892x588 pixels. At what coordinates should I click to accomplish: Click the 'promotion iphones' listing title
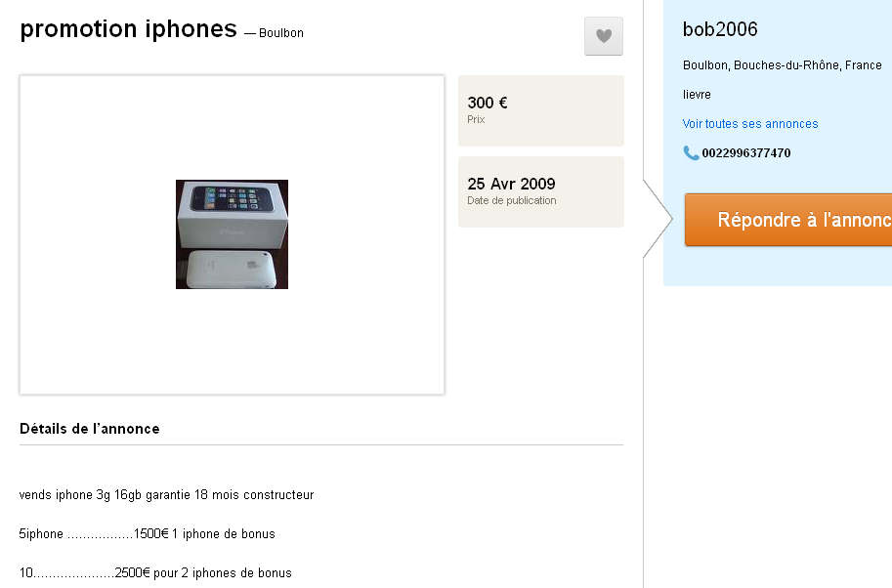pyautogui.click(x=128, y=29)
